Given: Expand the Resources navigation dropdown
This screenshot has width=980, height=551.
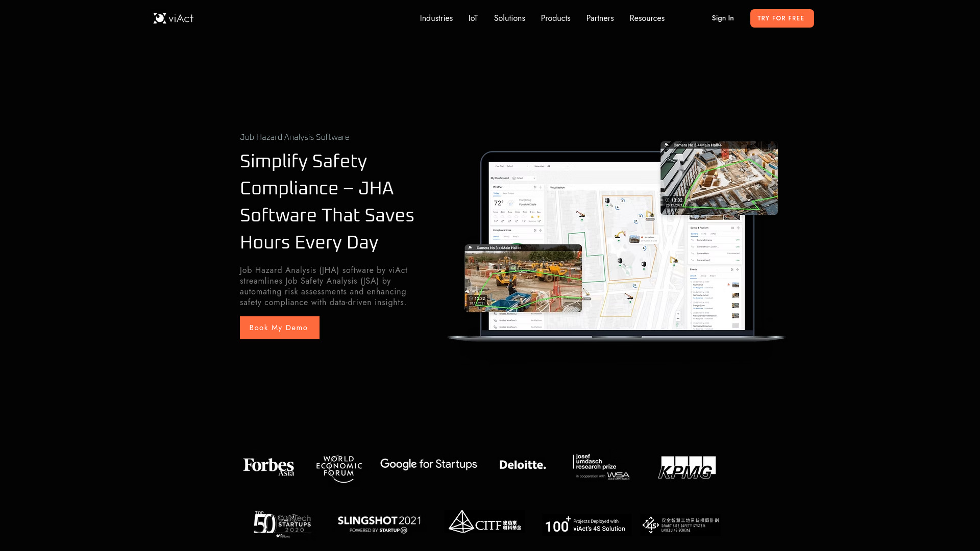Looking at the screenshot, I should [x=647, y=18].
